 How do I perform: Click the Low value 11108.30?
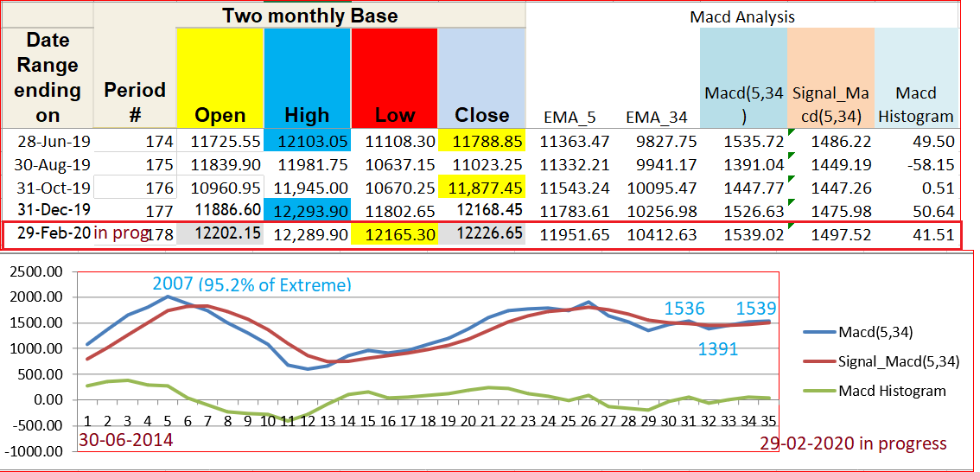pos(394,142)
